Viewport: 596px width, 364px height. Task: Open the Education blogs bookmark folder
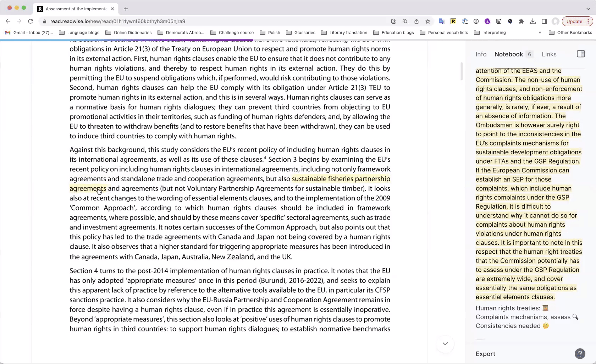[x=393, y=33]
